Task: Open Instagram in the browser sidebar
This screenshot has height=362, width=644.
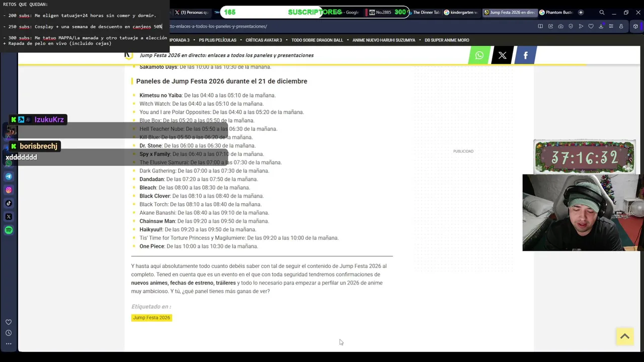Action: pos(9,190)
